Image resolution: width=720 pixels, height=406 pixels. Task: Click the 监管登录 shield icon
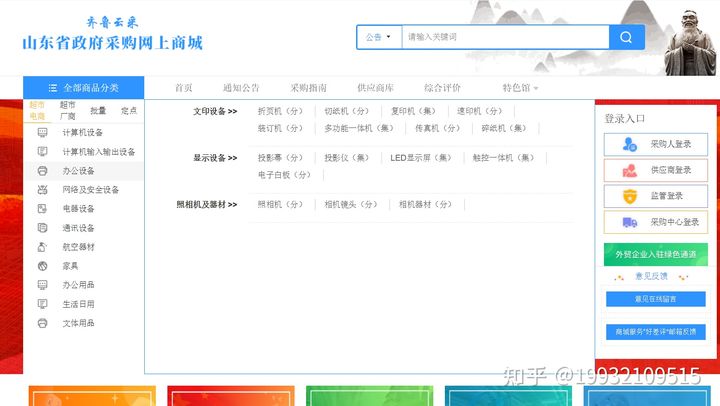[x=629, y=196]
